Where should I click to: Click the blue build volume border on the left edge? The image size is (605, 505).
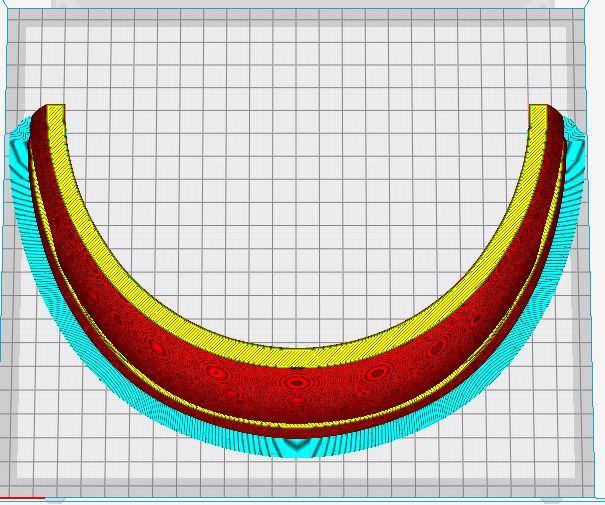(6, 250)
